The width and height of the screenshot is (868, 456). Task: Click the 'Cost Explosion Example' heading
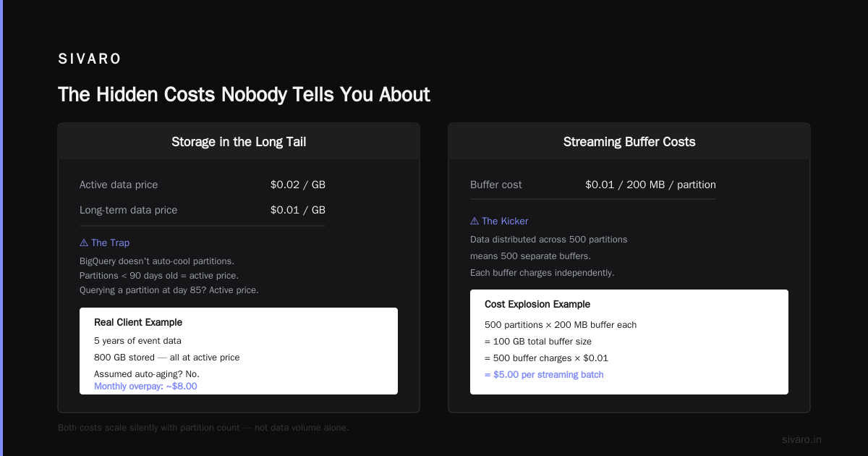point(537,304)
